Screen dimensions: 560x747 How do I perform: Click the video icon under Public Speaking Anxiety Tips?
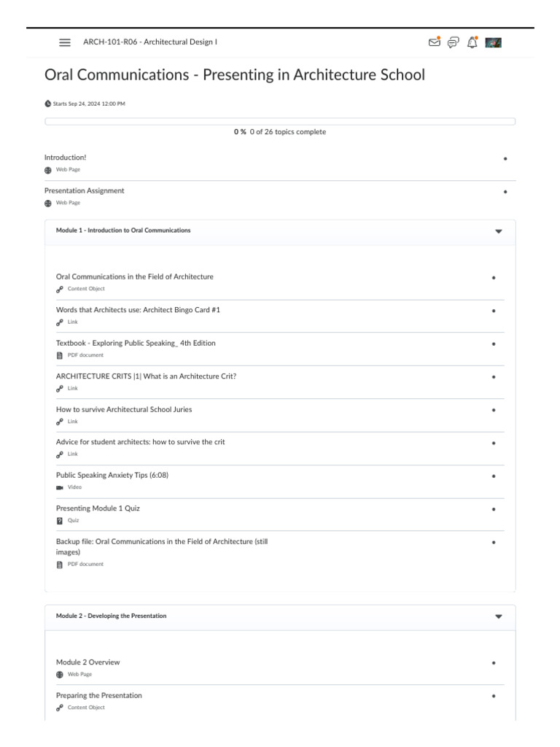point(60,487)
